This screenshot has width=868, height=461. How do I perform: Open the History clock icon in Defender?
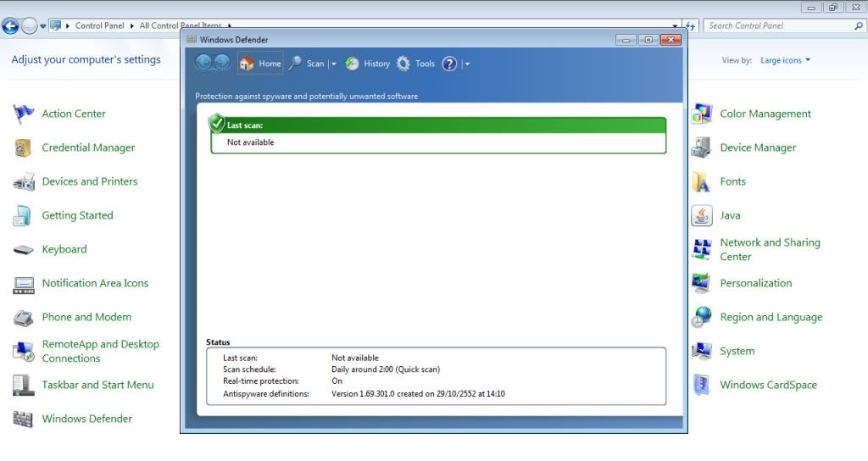(x=352, y=64)
